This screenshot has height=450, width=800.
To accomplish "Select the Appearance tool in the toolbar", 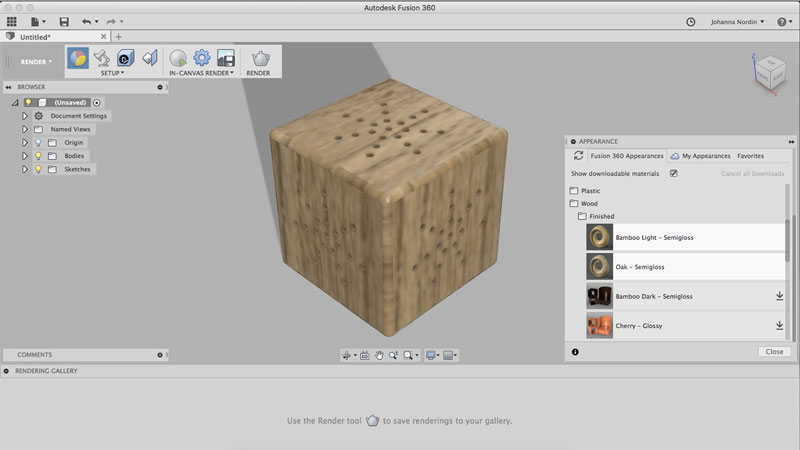I will coord(77,58).
